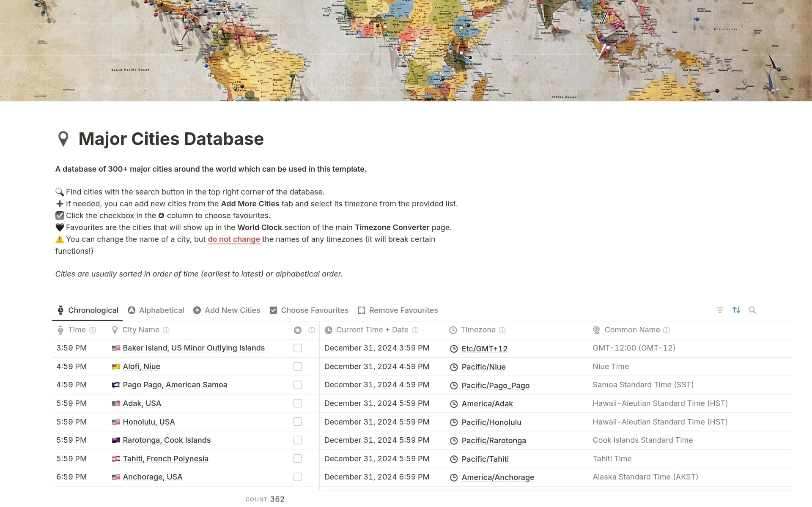
Task: Open the Add New Cities tab
Action: (227, 310)
